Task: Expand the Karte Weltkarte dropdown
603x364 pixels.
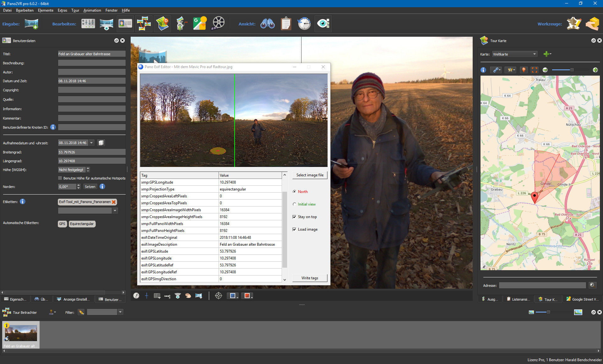Action: click(534, 54)
